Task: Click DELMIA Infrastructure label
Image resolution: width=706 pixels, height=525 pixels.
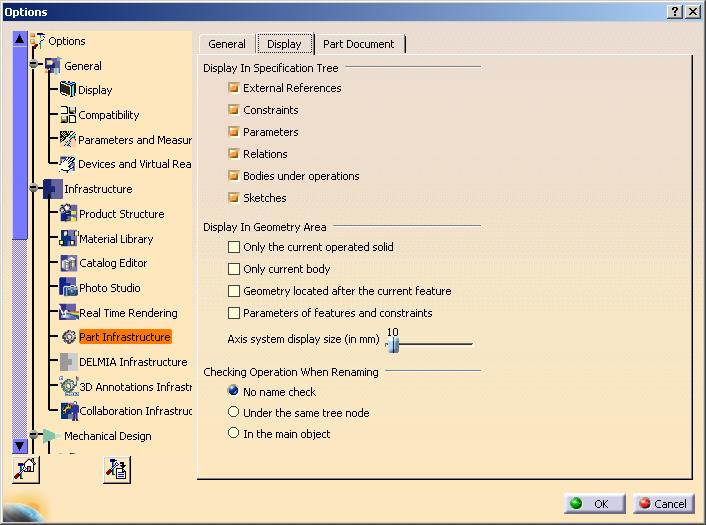Action: pyautogui.click(x=133, y=362)
